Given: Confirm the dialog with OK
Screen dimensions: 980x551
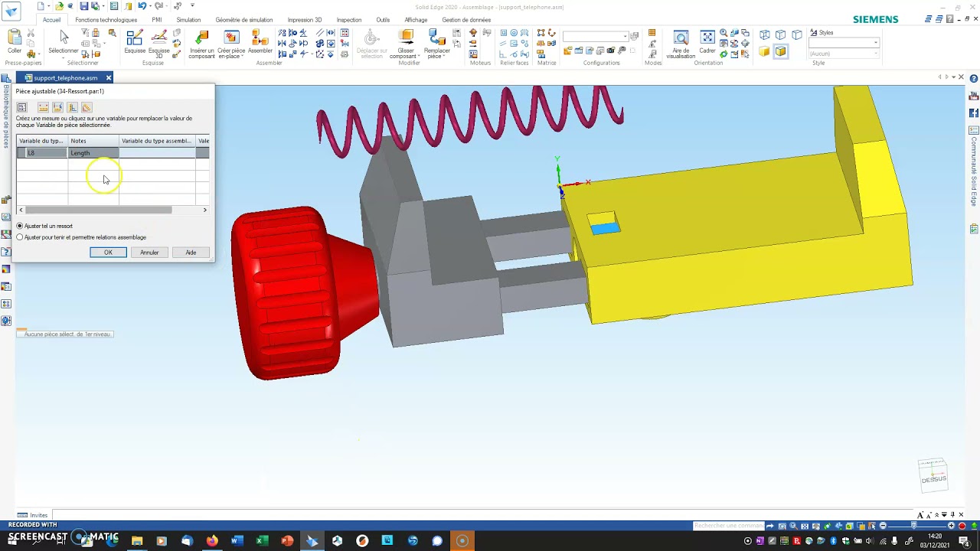Looking at the screenshot, I should click(x=108, y=253).
